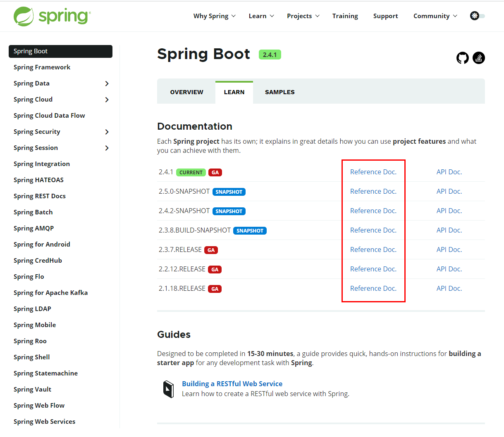Click the CURRENT badge on version 2.4.1
The height and width of the screenshot is (437, 504).
(191, 173)
